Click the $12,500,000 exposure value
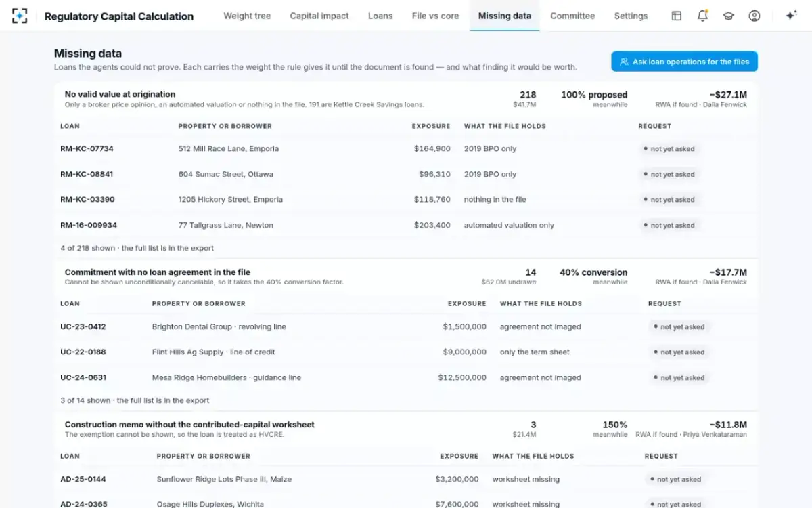The width and height of the screenshot is (812, 508). click(462, 378)
